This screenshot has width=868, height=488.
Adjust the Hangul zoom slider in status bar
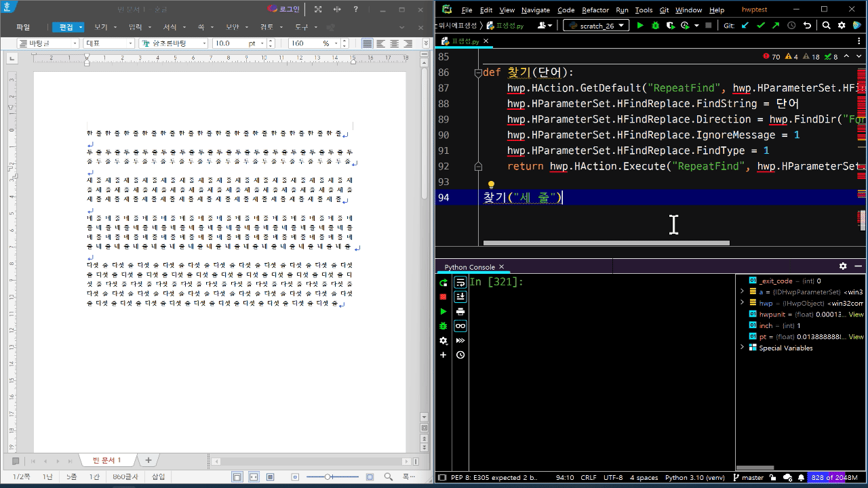click(328, 477)
